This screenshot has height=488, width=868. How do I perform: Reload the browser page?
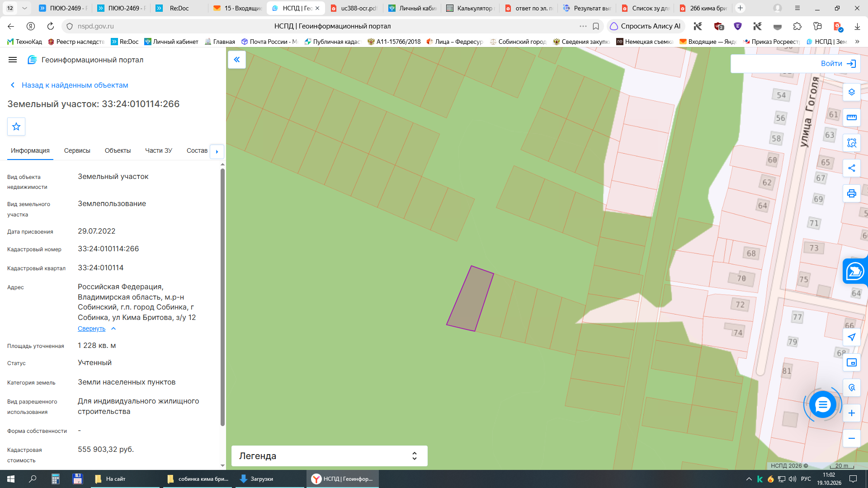pyautogui.click(x=51, y=26)
